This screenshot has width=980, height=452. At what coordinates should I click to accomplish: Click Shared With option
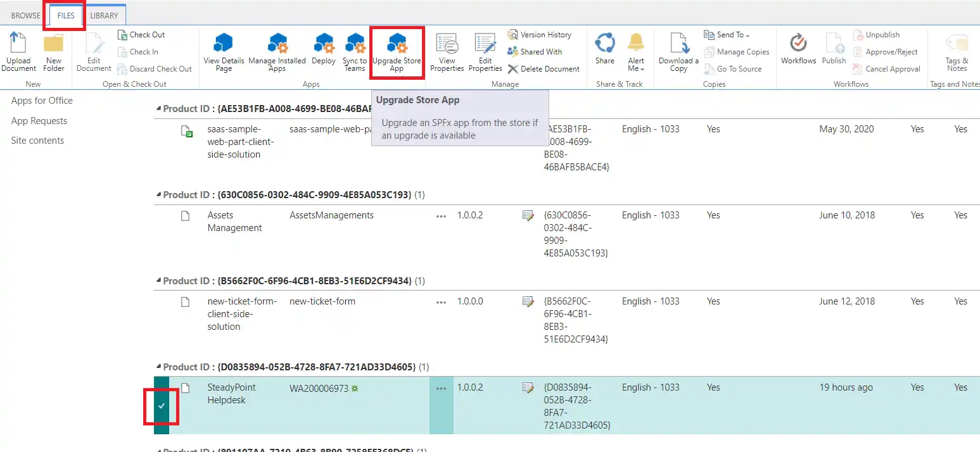coord(535,52)
